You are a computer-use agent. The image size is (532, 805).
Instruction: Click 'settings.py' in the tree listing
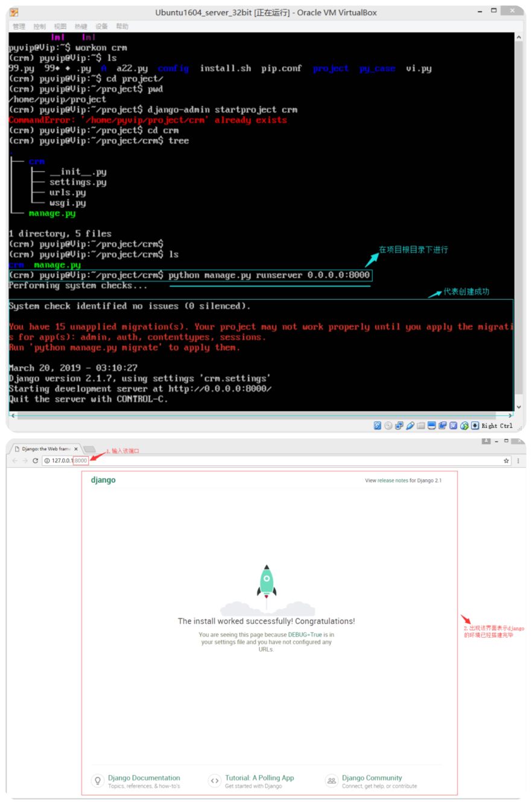pyautogui.click(x=78, y=182)
